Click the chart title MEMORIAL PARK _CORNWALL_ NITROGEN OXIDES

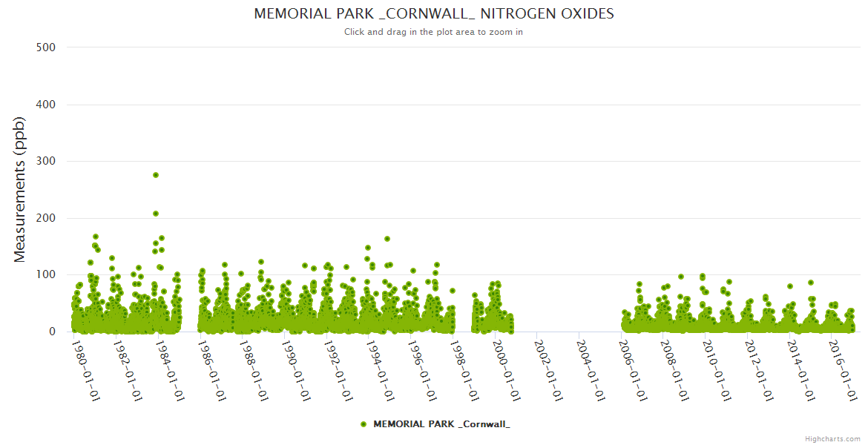coord(433,14)
